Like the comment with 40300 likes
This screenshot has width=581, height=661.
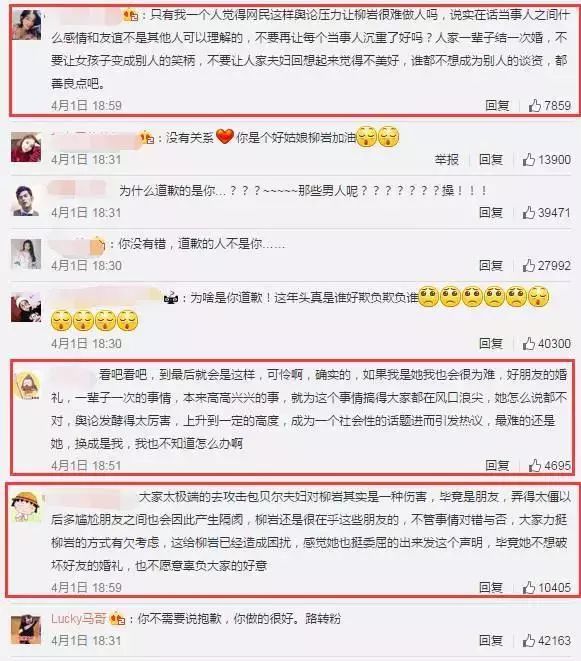tap(529, 344)
